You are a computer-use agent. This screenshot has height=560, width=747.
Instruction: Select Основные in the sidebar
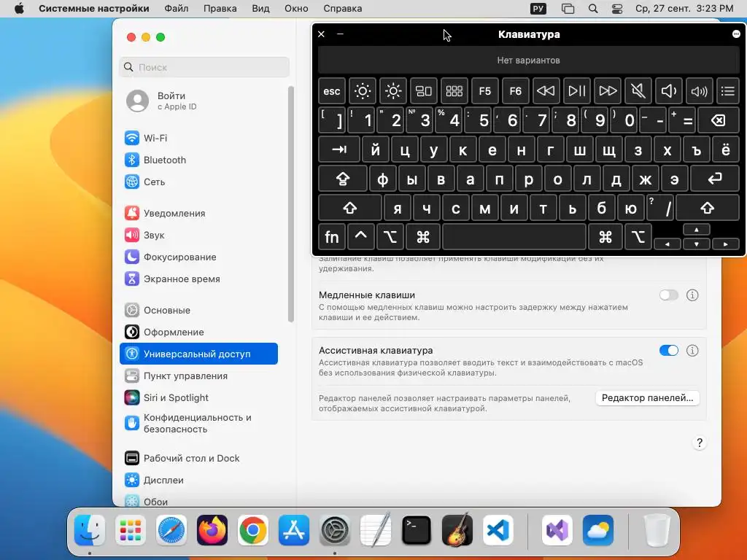[x=198, y=311]
